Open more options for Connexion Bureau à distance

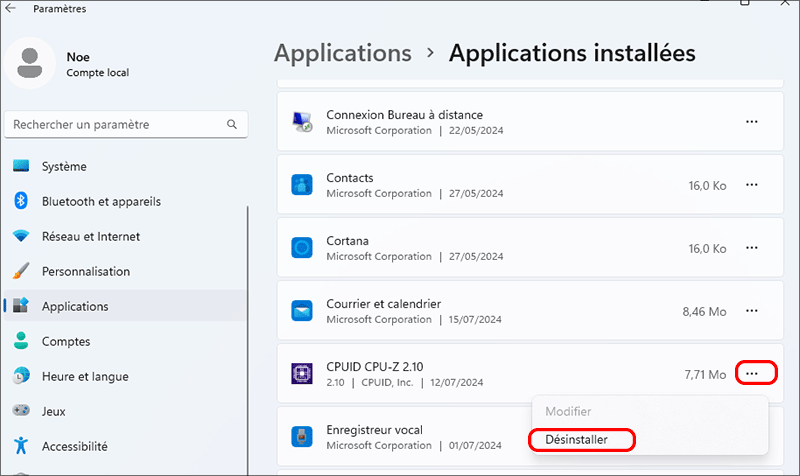pos(752,121)
